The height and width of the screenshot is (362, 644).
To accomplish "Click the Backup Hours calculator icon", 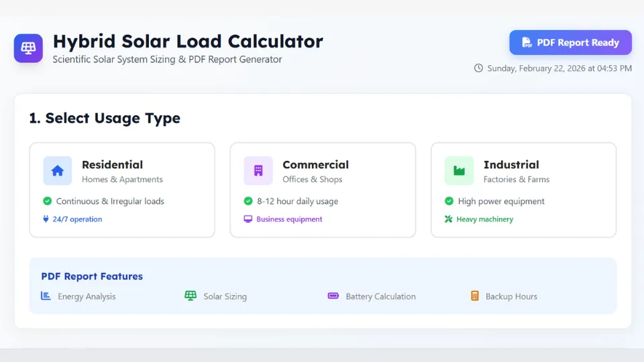I will 475,296.
